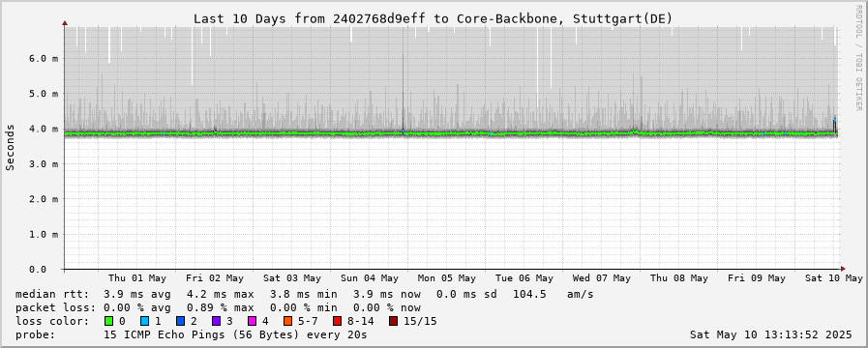This screenshot has height=348, width=868.
Task: Click the packet loss statistics line
Action: coord(218,307)
